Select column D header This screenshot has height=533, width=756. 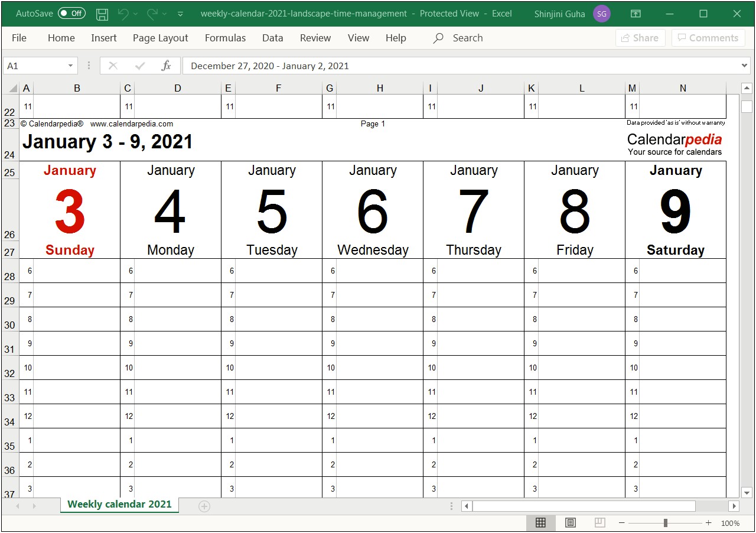coord(178,88)
